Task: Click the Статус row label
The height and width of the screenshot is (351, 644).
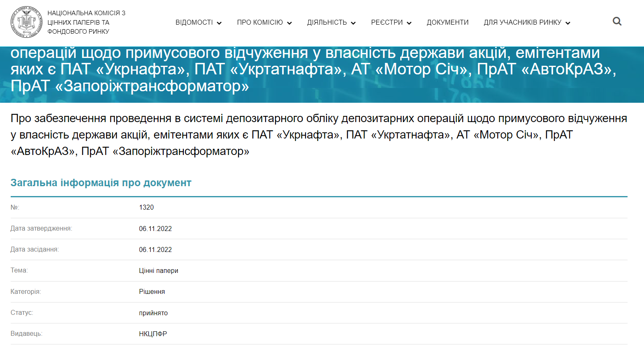Action: (22, 313)
